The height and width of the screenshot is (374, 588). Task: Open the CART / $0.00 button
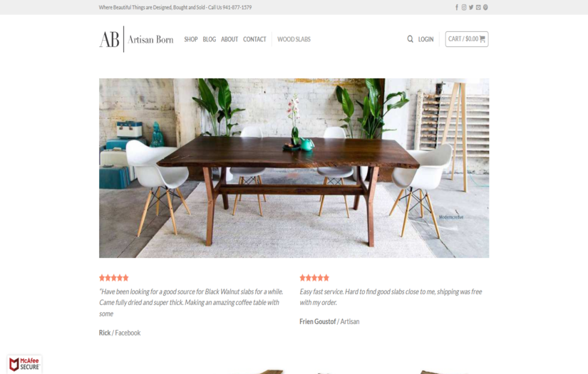pyautogui.click(x=467, y=39)
